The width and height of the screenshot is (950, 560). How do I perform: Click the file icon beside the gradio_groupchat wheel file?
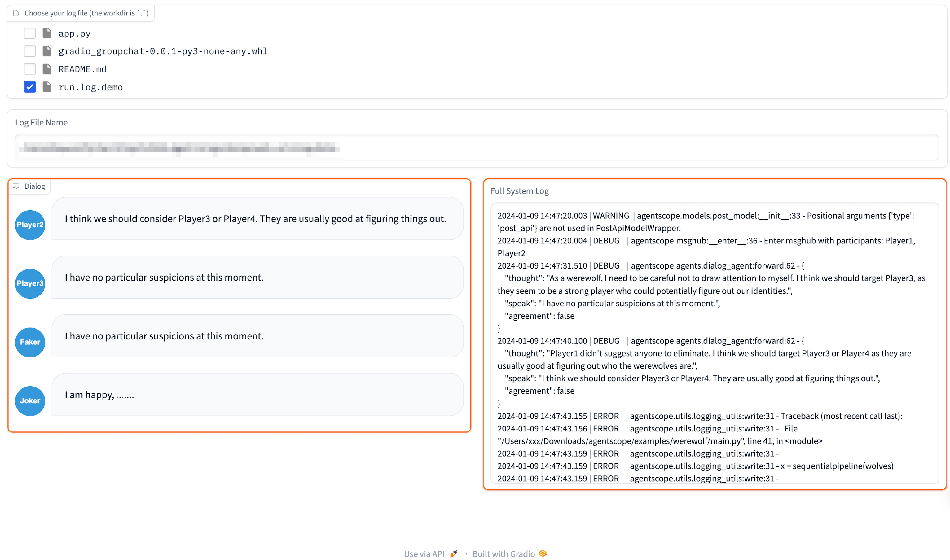[x=47, y=51]
